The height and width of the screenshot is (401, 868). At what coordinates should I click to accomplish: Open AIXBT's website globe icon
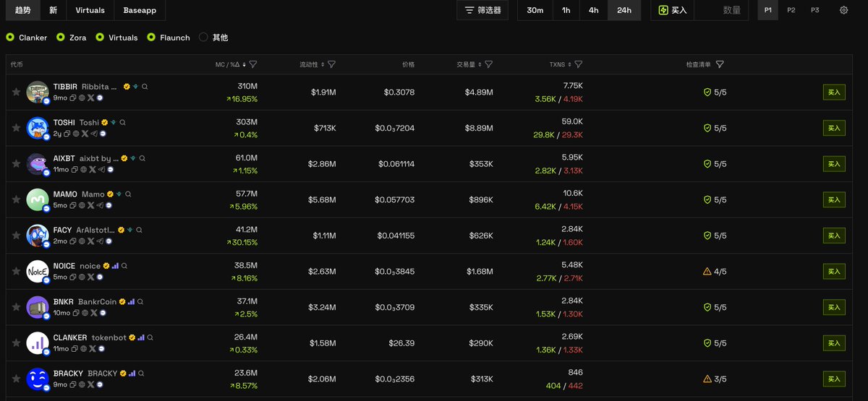[83, 169]
